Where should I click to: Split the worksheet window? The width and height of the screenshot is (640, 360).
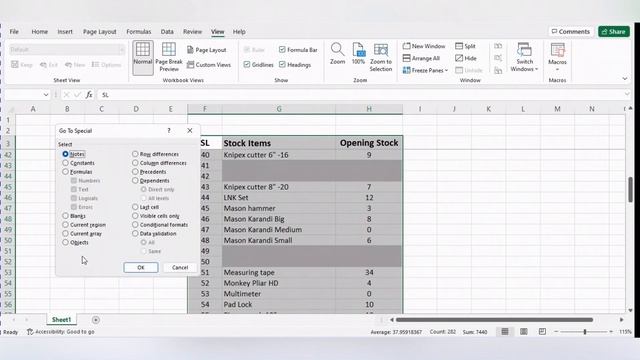(465, 46)
